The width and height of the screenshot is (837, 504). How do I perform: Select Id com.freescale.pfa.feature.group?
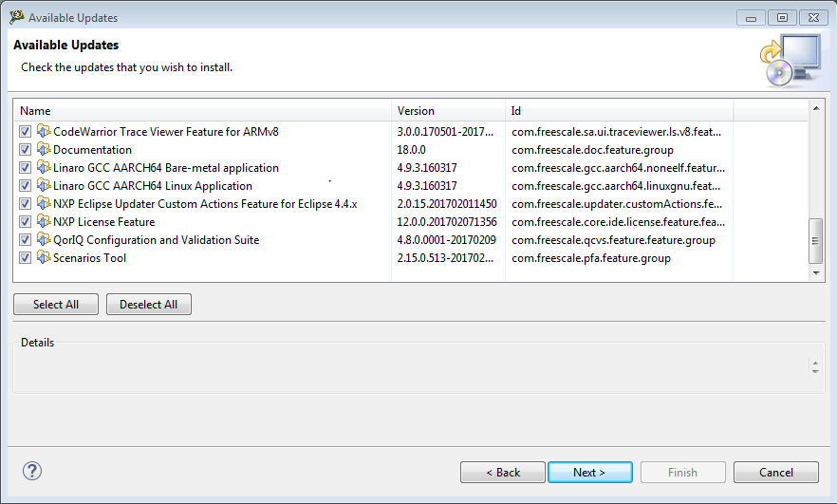click(591, 258)
